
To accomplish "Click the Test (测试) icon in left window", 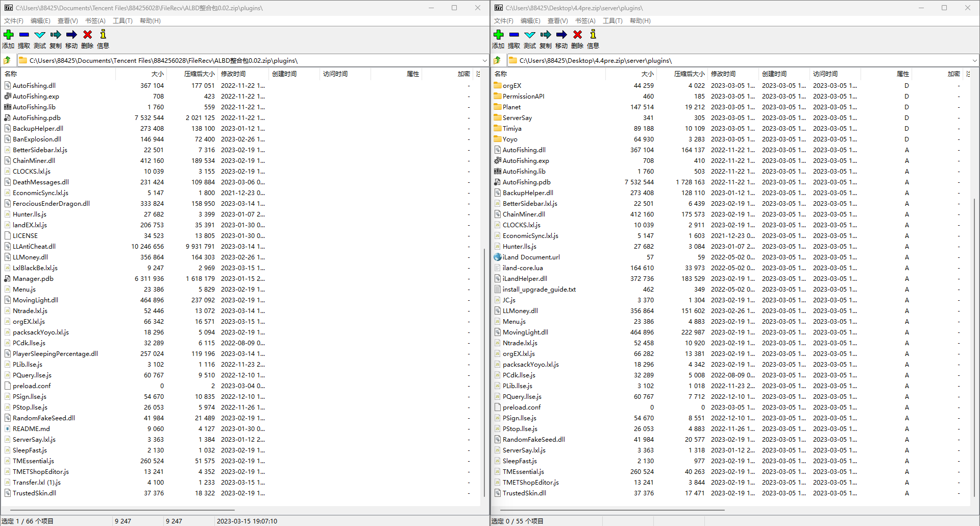I will pos(40,35).
